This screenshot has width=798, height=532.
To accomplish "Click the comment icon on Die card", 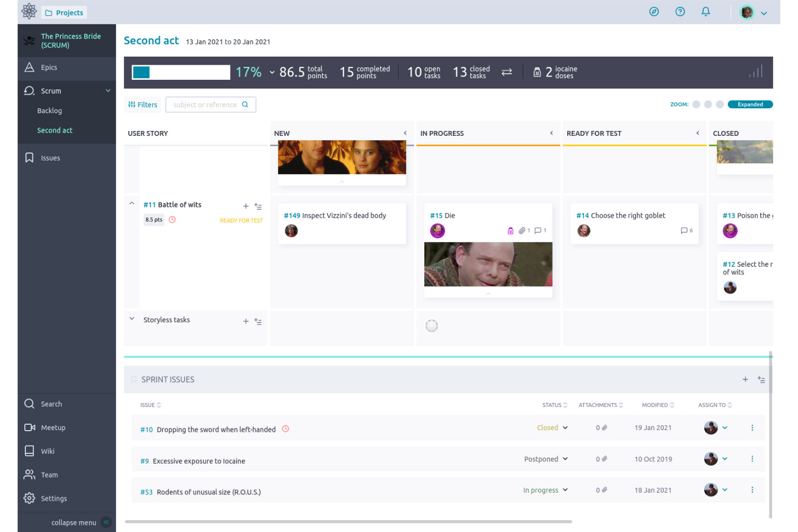I will tap(538, 231).
